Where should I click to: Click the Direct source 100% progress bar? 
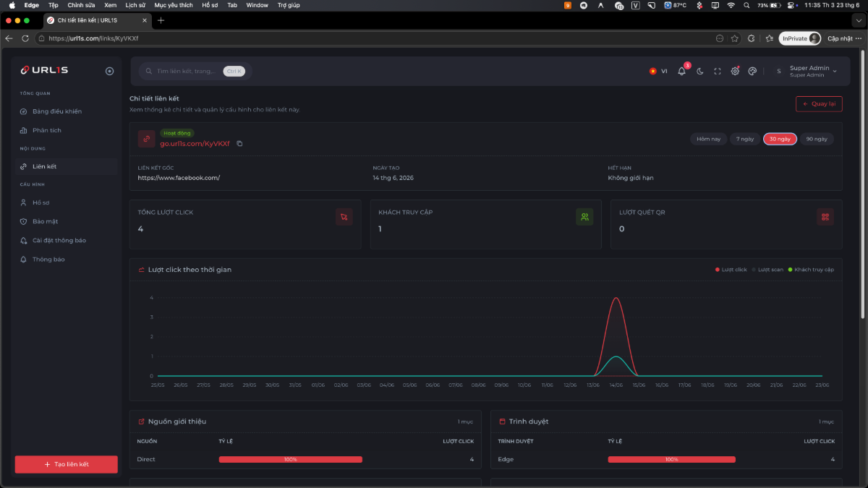pyautogui.click(x=291, y=459)
